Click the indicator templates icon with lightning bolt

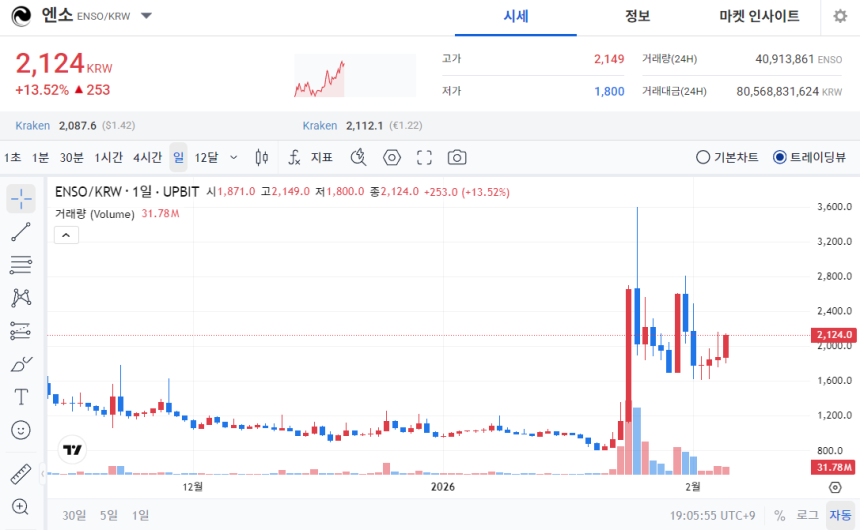pyautogui.click(x=358, y=158)
